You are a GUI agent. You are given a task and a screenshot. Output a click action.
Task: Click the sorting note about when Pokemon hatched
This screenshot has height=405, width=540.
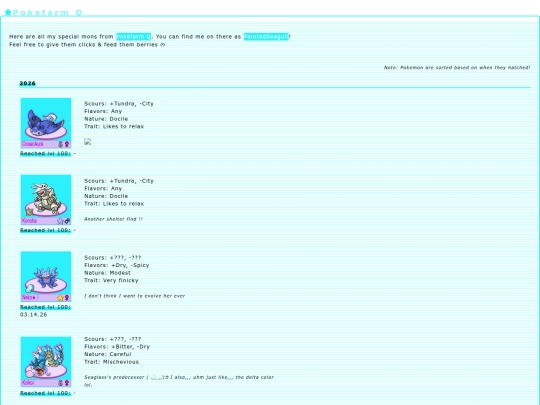coord(457,68)
